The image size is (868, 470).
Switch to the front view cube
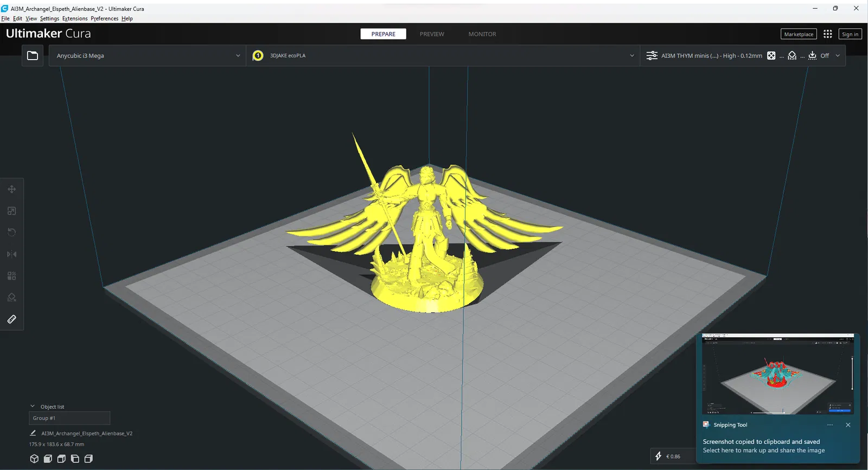click(x=48, y=459)
